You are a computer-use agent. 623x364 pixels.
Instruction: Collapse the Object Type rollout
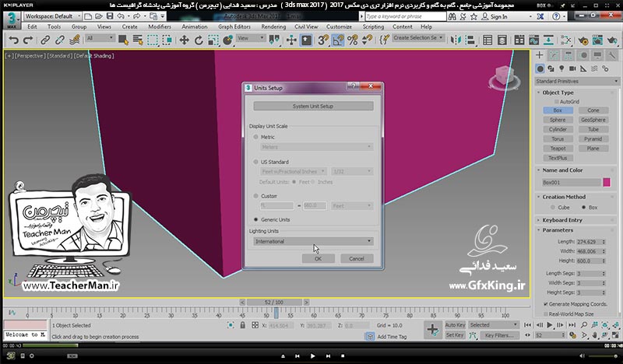558,93
